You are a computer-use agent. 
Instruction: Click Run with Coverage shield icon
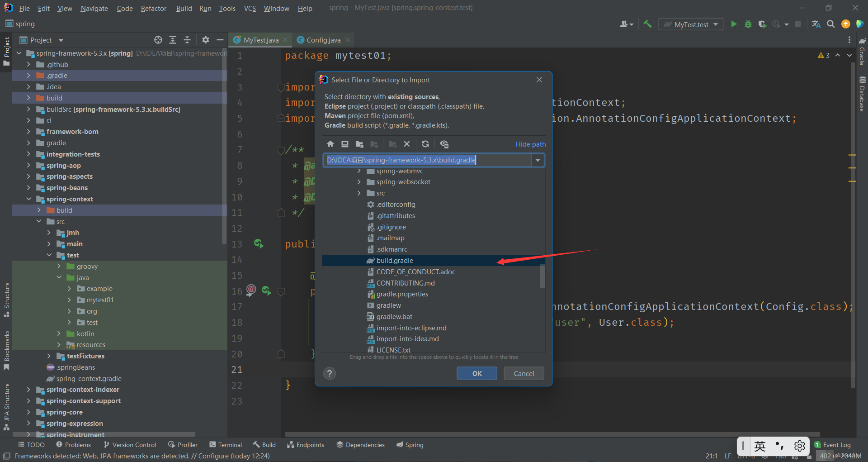[x=762, y=24]
